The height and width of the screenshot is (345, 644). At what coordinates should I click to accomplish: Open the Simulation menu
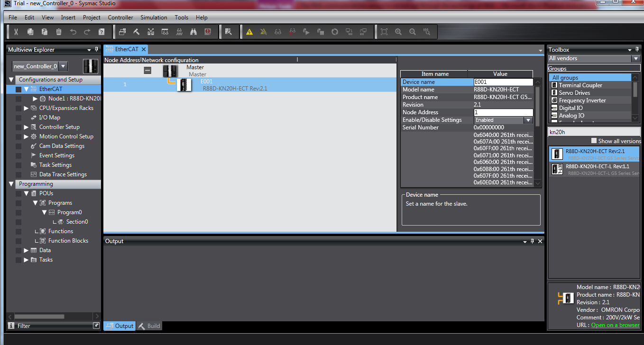point(154,18)
